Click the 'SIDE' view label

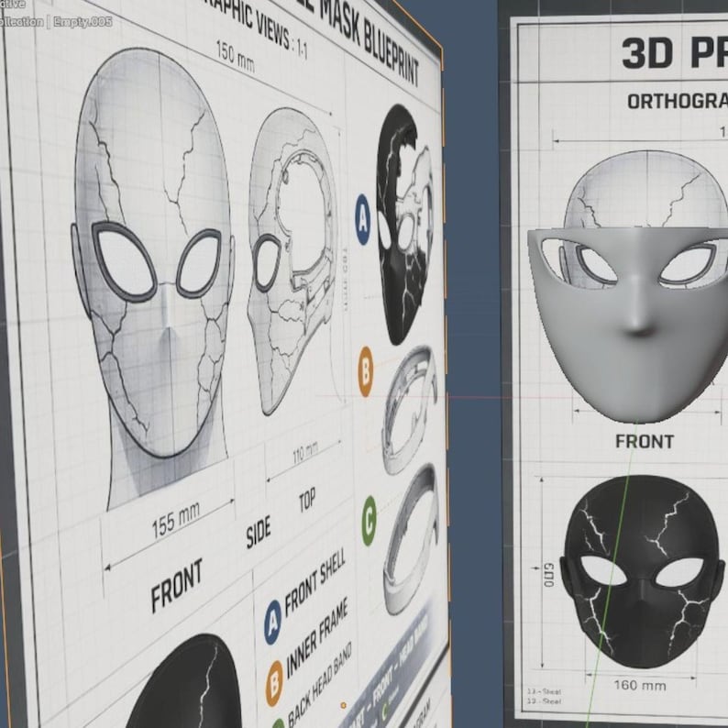pos(259,532)
